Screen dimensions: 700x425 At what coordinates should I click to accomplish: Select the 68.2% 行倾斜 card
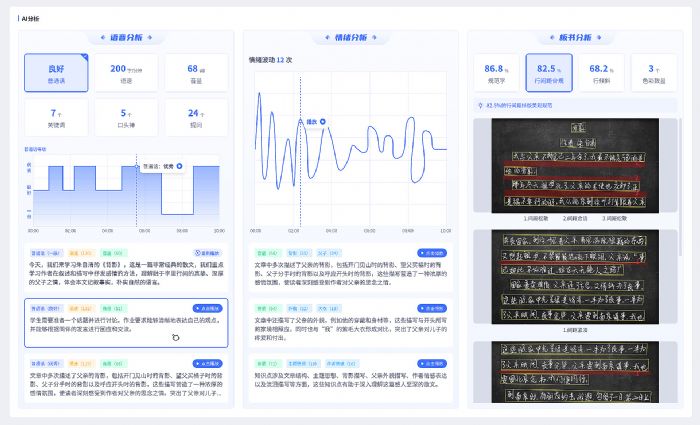(x=601, y=73)
